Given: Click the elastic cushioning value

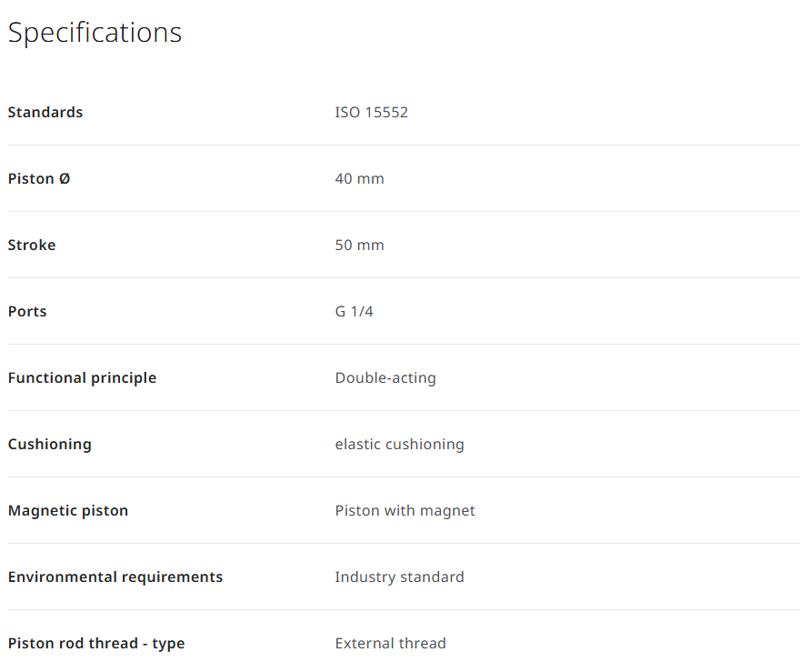Looking at the screenshot, I should (399, 445).
